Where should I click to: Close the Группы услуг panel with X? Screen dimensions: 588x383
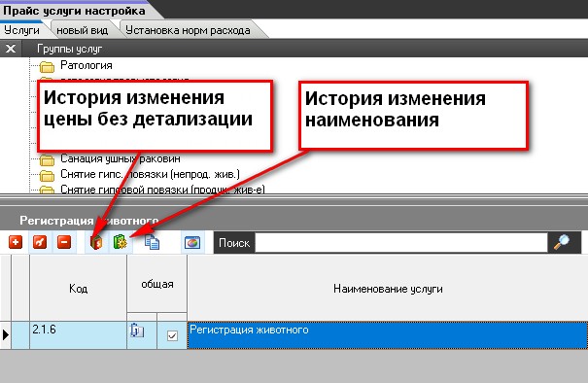11,49
